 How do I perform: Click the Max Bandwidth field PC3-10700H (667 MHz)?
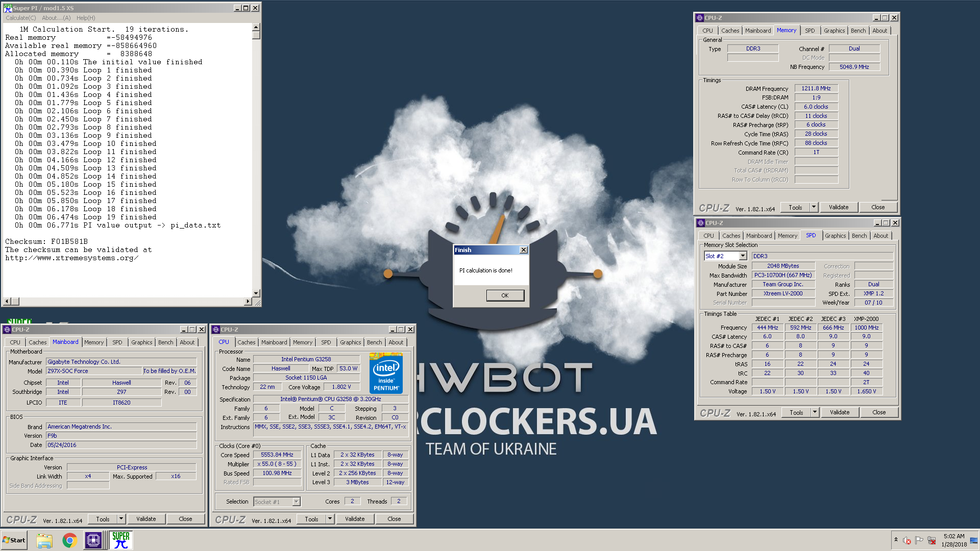tap(782, 275)
